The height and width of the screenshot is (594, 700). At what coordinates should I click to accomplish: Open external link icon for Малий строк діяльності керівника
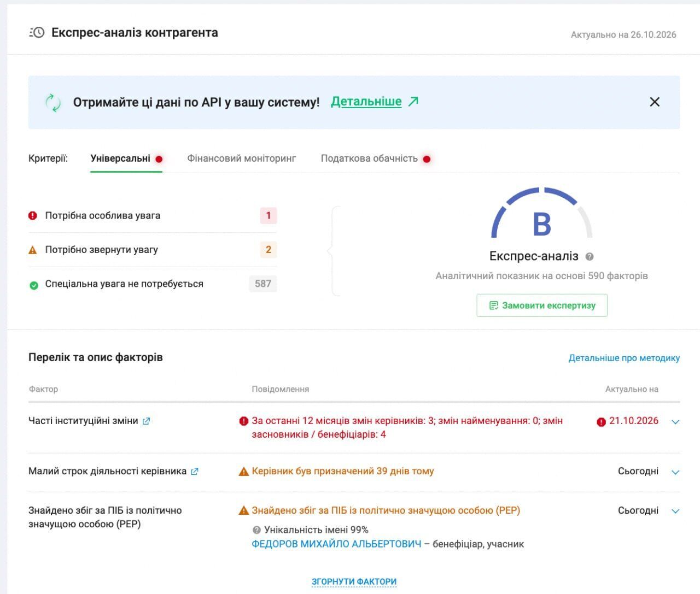(x=194, y=472)
